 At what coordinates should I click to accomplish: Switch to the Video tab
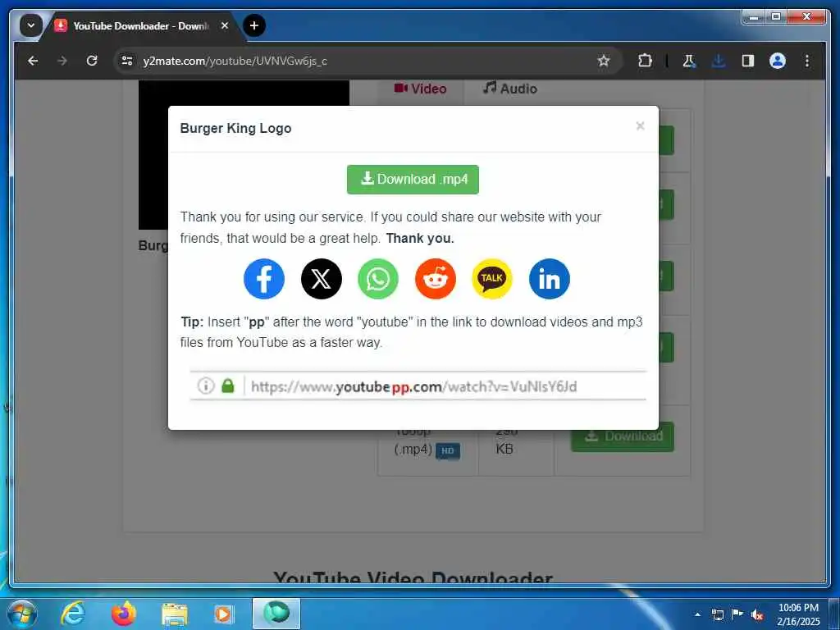tap(421, 89)
